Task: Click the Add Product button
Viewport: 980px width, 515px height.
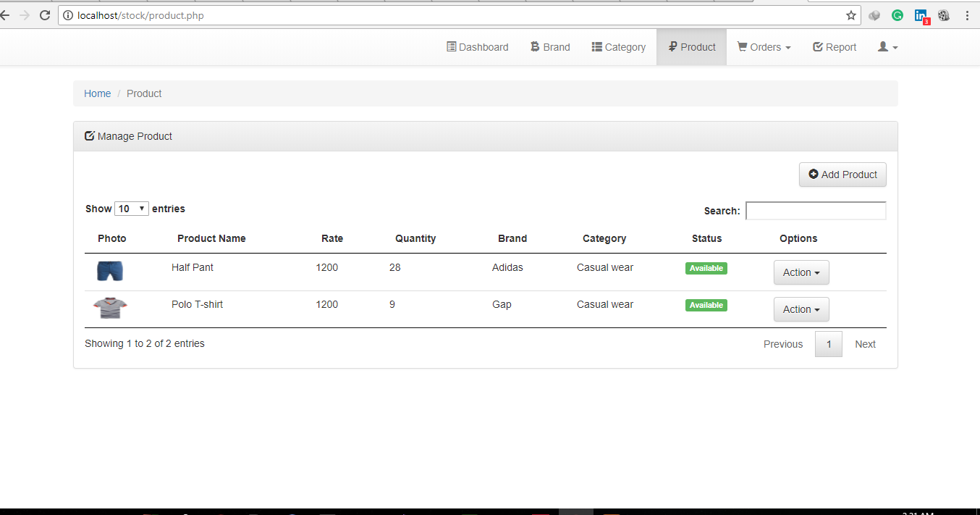Action: pyautogui.click(x=842, y=175)
